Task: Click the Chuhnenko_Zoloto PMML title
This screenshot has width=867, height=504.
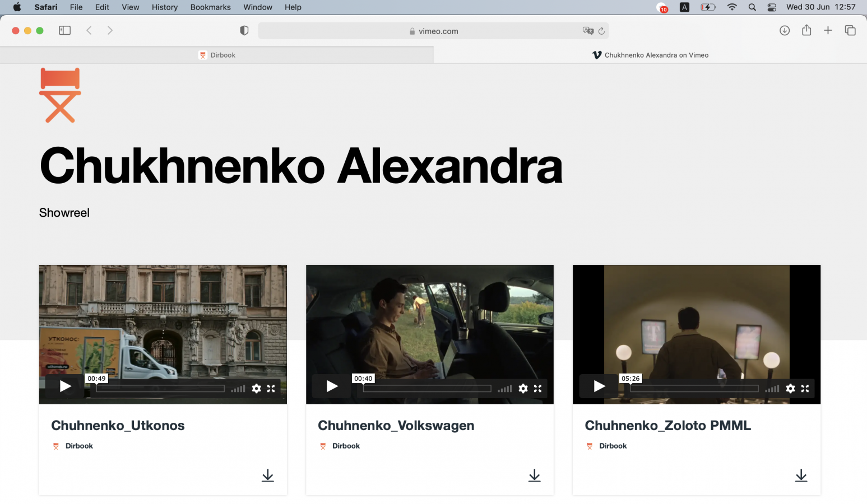Action: point(668,426)
